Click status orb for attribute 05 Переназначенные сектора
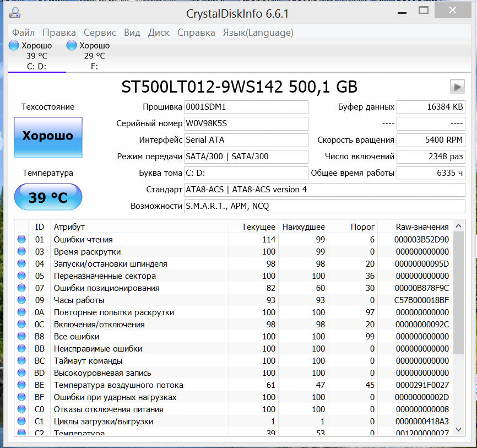Image resolution: width=477 pixels, height=448 pixels. pyautogui.click(x=21, y=276)
